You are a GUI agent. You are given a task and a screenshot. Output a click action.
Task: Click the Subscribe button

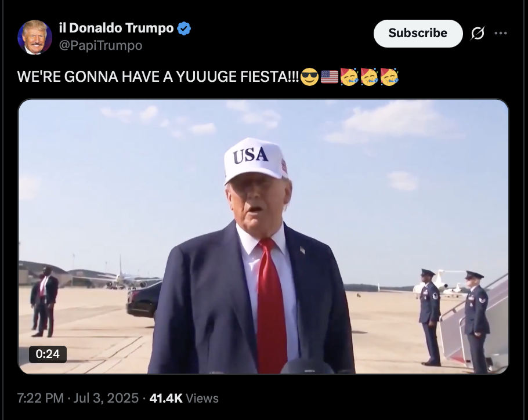(x=418, y=33)
